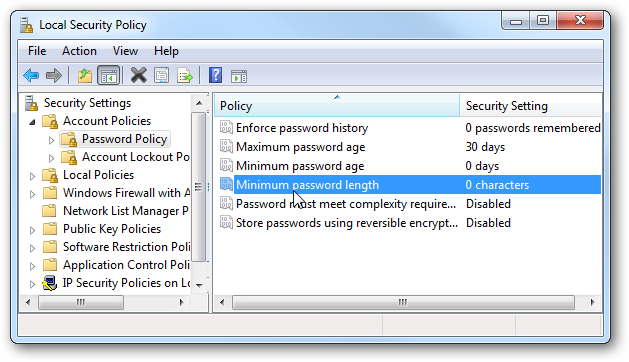The width and height of the screenshot is (629, 362).
Task: Expand the Account Lockout Policy node arrow
Action: (51, 158)
